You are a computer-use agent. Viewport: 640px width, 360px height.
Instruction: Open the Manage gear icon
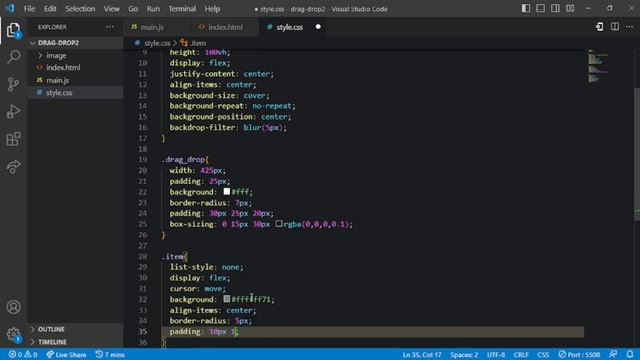pos(13,335)
